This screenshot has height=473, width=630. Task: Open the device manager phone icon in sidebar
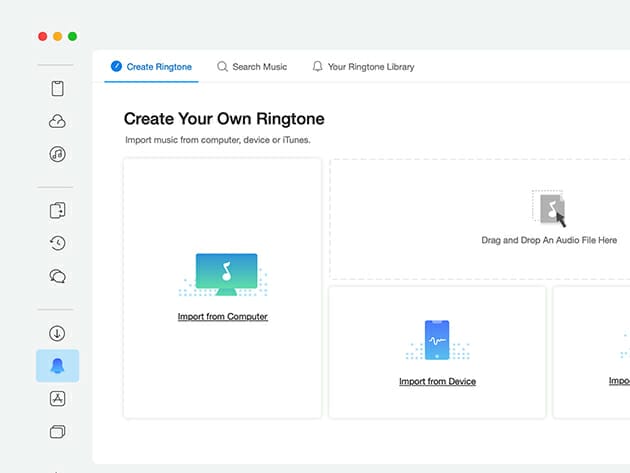click(57, 89)
